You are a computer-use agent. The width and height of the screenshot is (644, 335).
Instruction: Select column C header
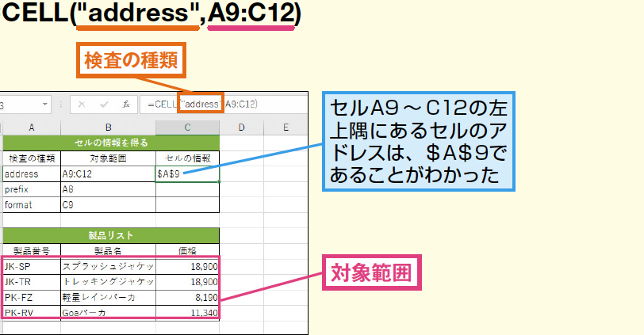[x=187, y=128]
